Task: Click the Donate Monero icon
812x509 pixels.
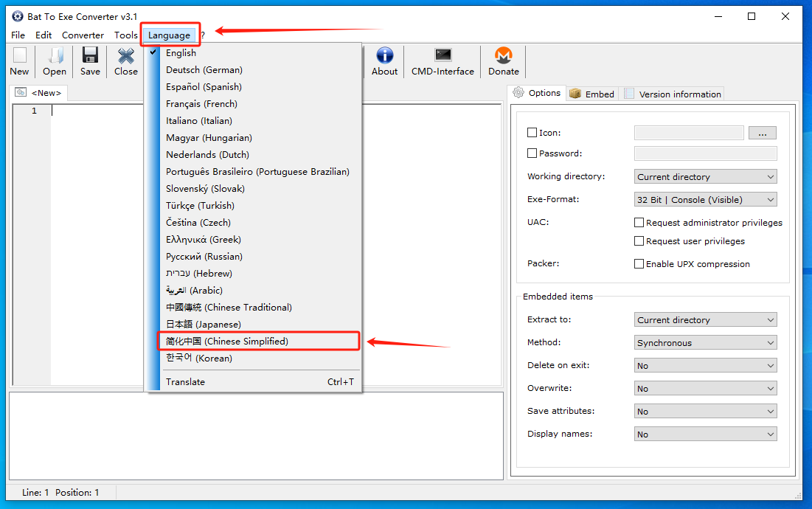Action: (504, 55)
